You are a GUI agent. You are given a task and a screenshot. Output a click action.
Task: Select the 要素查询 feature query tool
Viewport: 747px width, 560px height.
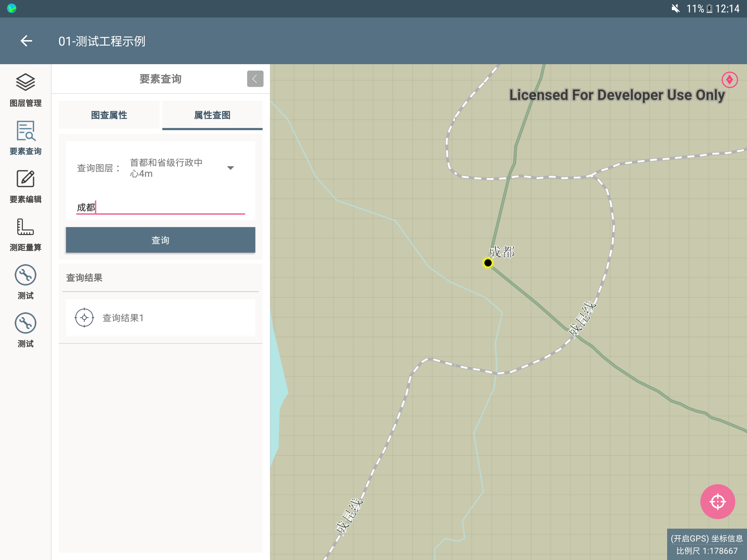tap(26, 131)
